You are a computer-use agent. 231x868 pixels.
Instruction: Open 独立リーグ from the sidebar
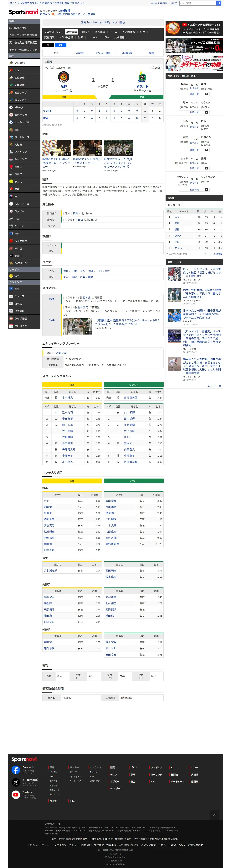click(x=24, y=93)
